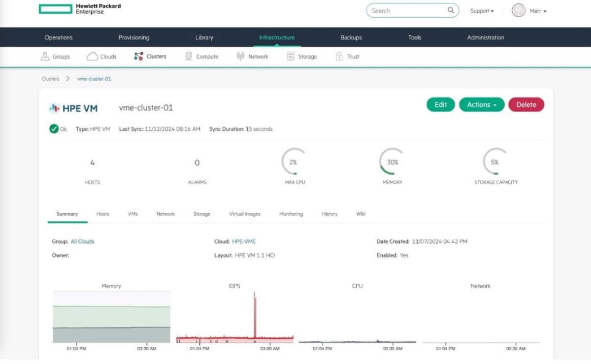Open the All Clouds group link
Image resolution: width=591 pixels, height=364 pixels.
tap(82, 241)
